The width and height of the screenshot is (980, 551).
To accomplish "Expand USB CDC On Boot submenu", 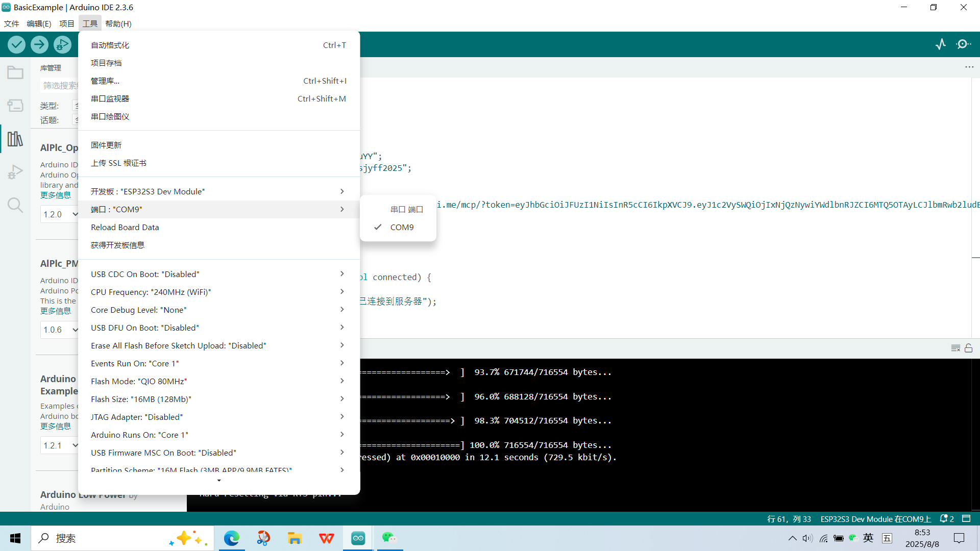I will [x=219, y=274].
